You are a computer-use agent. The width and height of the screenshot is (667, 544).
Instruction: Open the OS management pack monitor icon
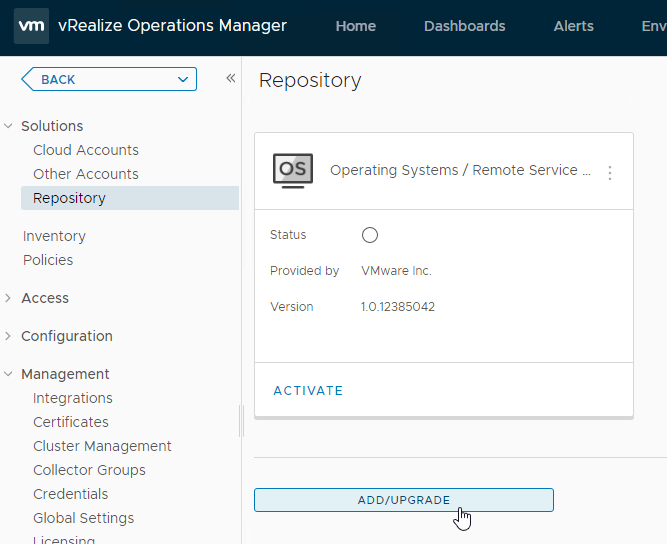[x=293, y=171]
